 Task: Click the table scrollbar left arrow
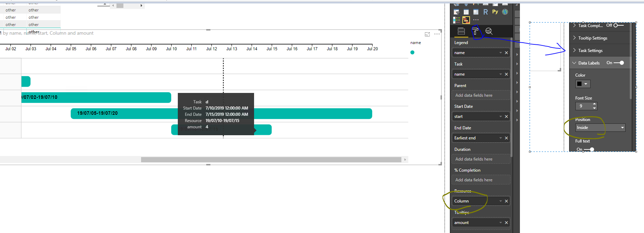[x=113, y=6]
